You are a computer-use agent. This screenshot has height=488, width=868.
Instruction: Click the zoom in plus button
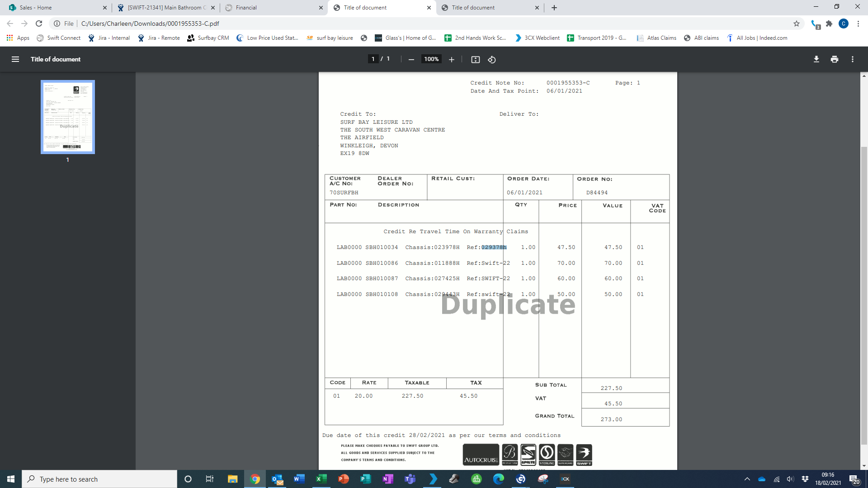[x=451, y=60]
